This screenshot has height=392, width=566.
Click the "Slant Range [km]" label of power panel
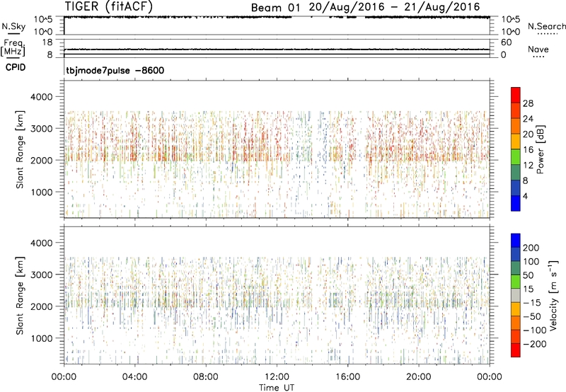pyautogui.click(x=20, y=149)
